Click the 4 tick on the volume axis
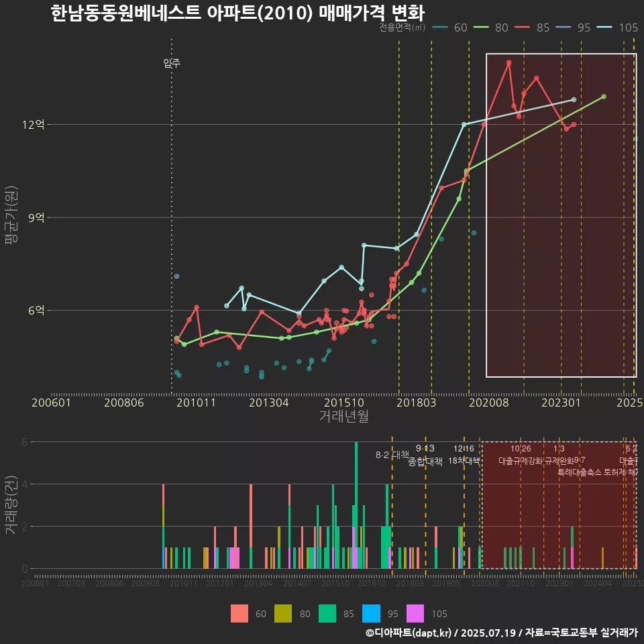 (x=25, y=484)
